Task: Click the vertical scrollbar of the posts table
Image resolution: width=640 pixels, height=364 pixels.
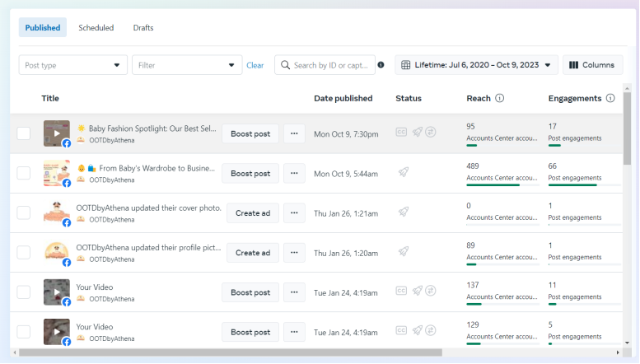Action: click(x=627, y=128)
